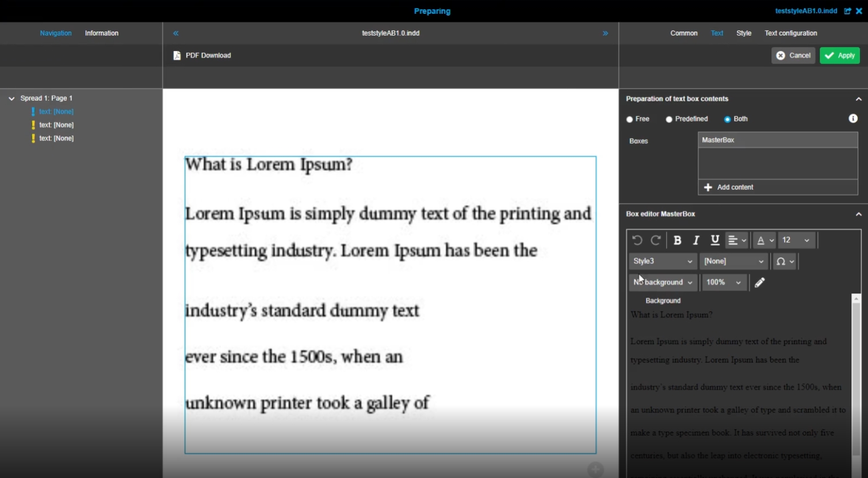Screen dimensions: 868x478
Task: Select the Predefined radio option
Action: coord(669,119)
